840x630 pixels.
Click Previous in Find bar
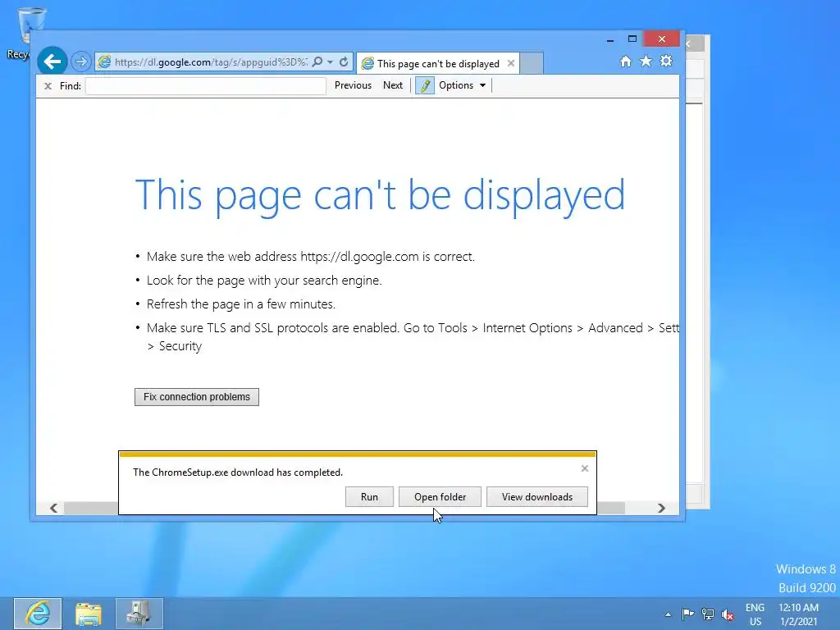(x=353, y=85)
